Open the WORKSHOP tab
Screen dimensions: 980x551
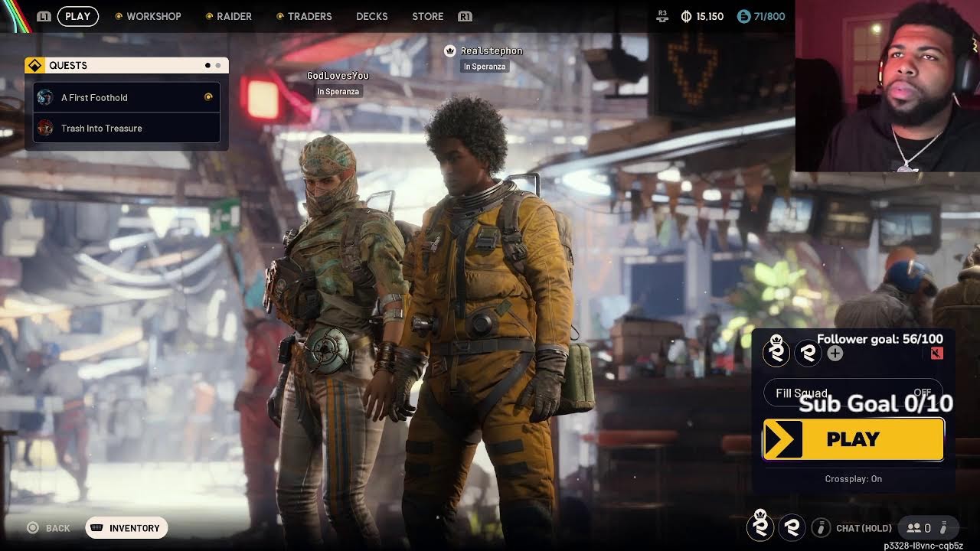(x=148, y=16)
